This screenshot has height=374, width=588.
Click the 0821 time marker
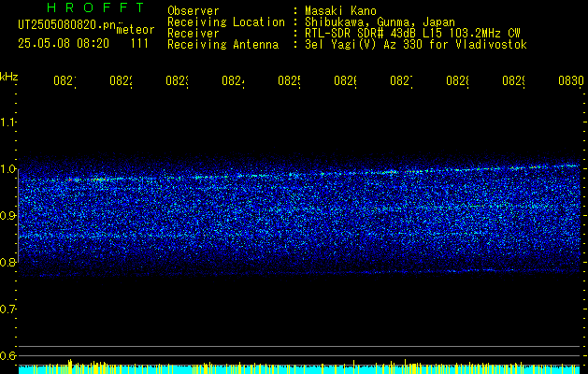point(65,80)
